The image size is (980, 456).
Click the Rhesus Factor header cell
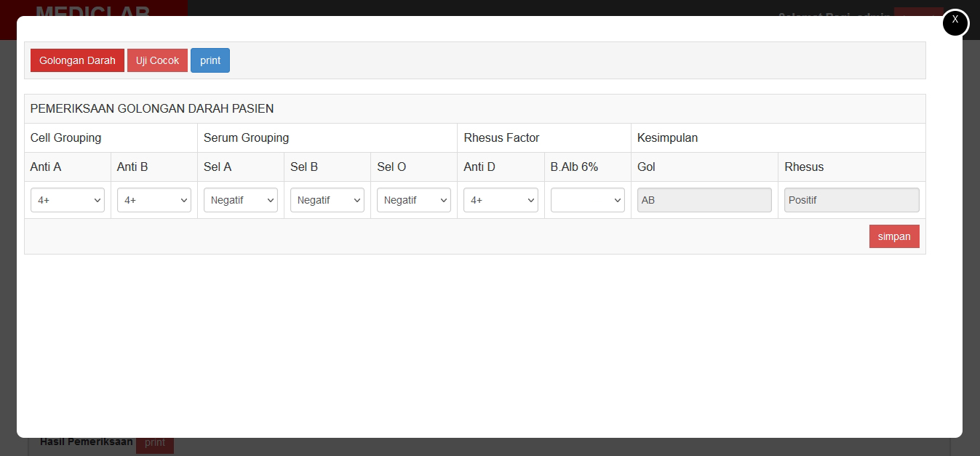tap(501, 137)
